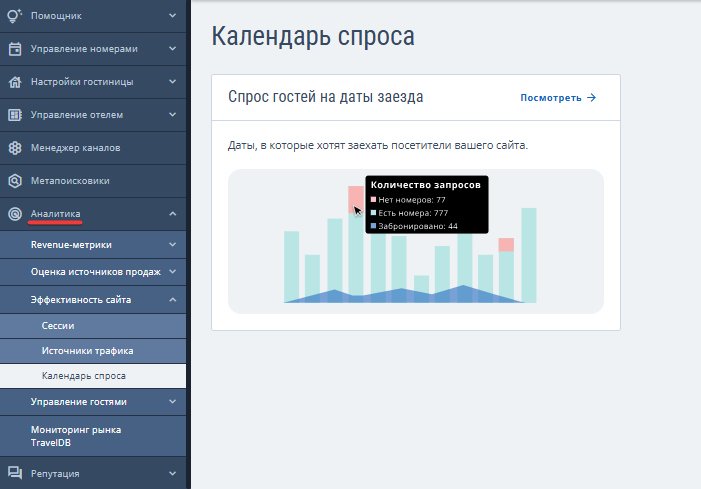Click the Репутация chat bubbles icon

(15, 473)
